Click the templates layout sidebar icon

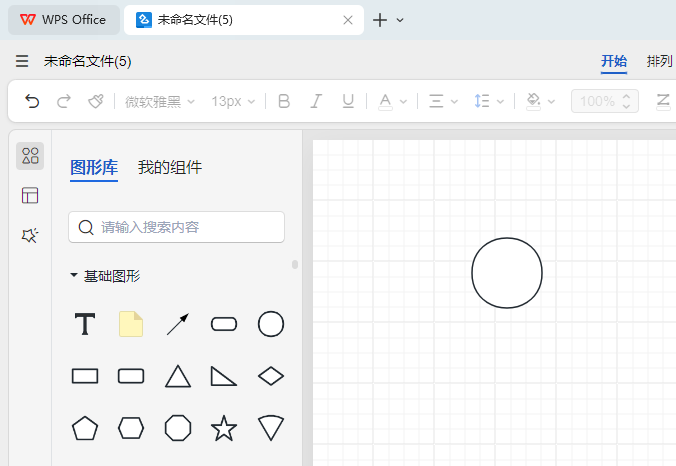30,195
